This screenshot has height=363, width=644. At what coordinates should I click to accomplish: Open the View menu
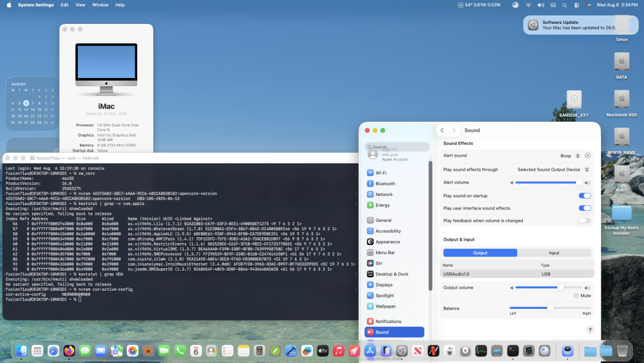[x=80, y=5]
